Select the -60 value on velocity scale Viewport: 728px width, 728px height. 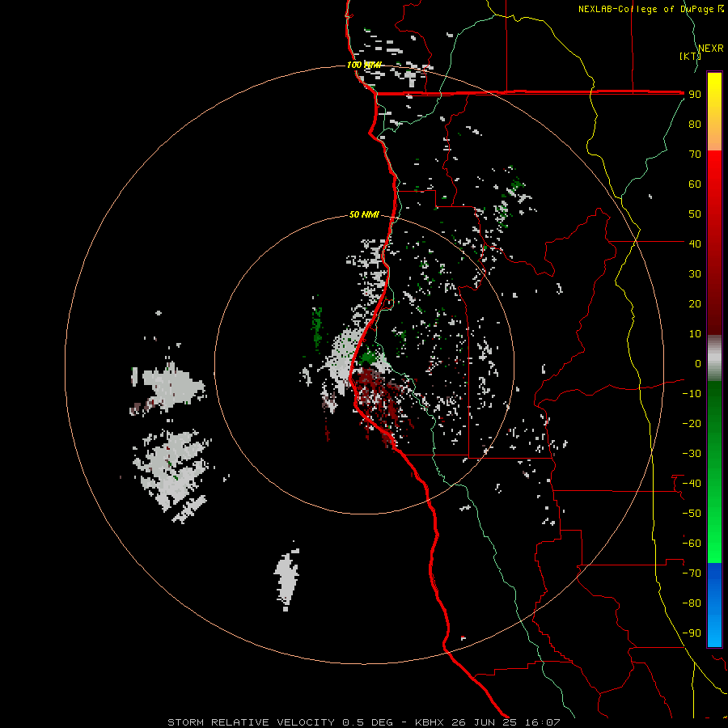[x=692, y=544]
